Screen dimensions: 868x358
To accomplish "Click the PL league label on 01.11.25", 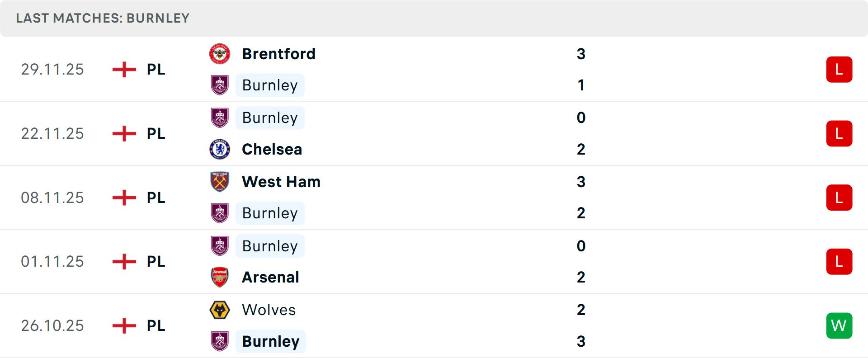I will (x=156, y=262).
